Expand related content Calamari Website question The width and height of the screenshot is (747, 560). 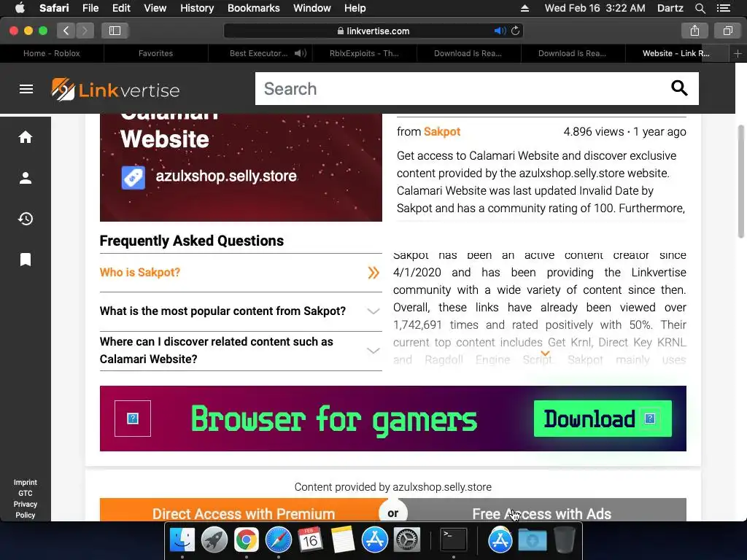pyautogui.click(x=241, y=351)
